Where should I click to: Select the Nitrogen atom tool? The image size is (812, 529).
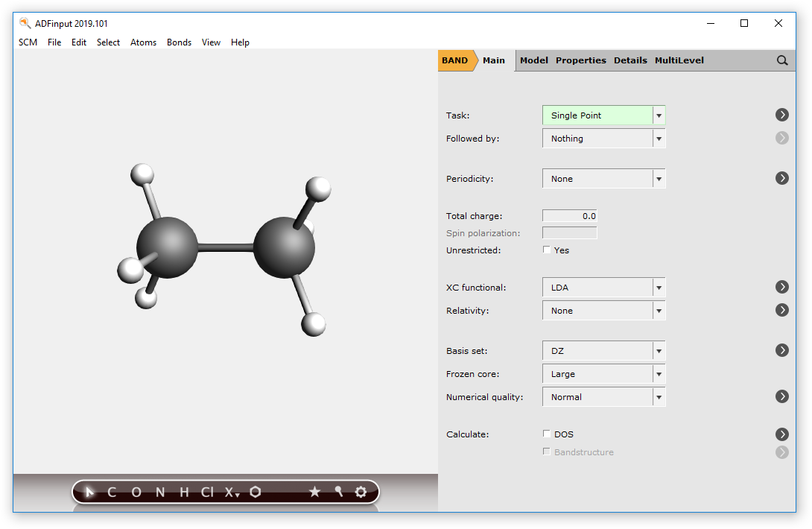point(159,492)
